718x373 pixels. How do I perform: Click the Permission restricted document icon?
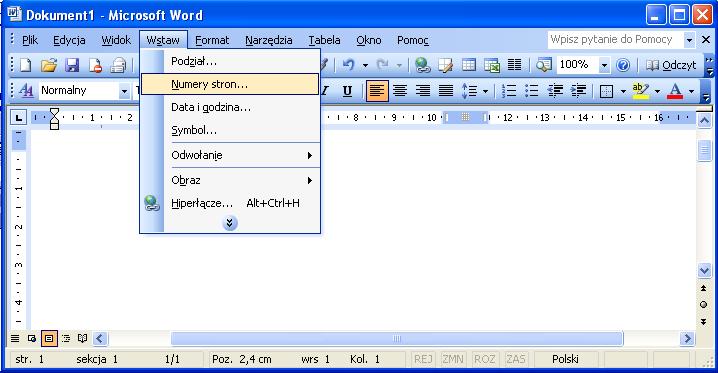click(95, 65)
